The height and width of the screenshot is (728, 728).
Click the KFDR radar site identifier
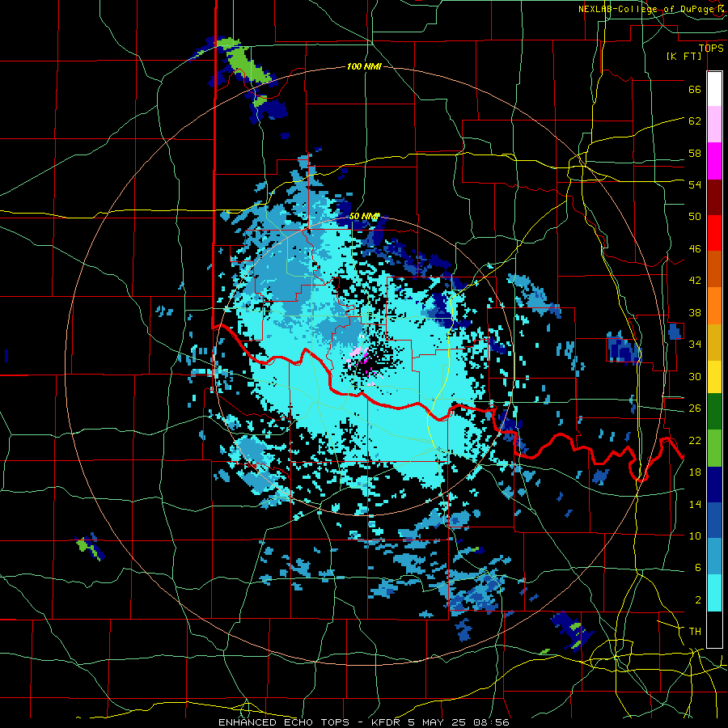(385, 722)
